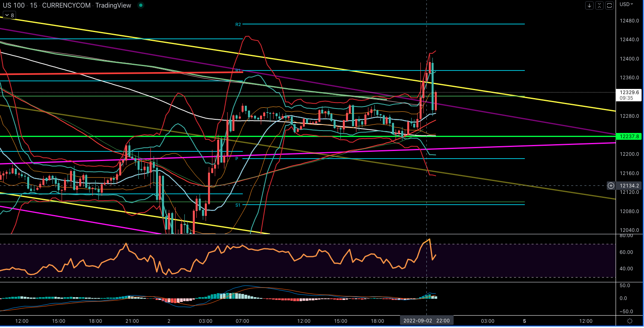Click the green market status dot
Image resolution: width=644 pixels, height=328 pixels.
[x=140, y=5]
